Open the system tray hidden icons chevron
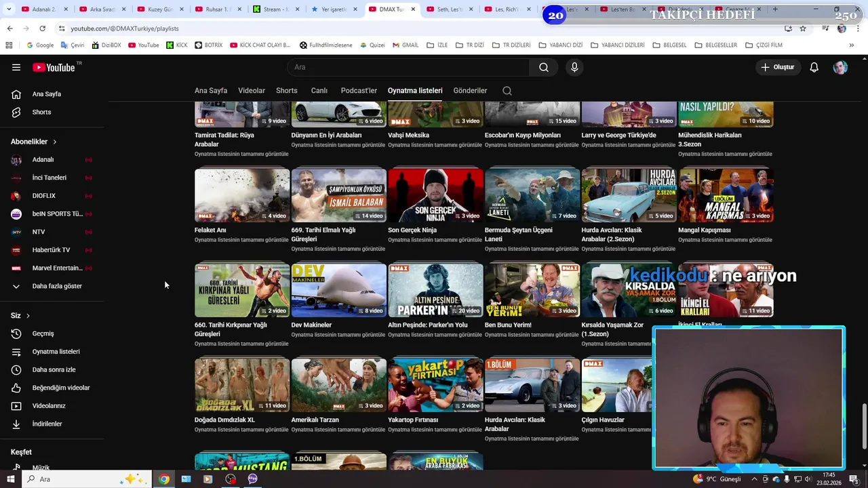 [754, 479]
